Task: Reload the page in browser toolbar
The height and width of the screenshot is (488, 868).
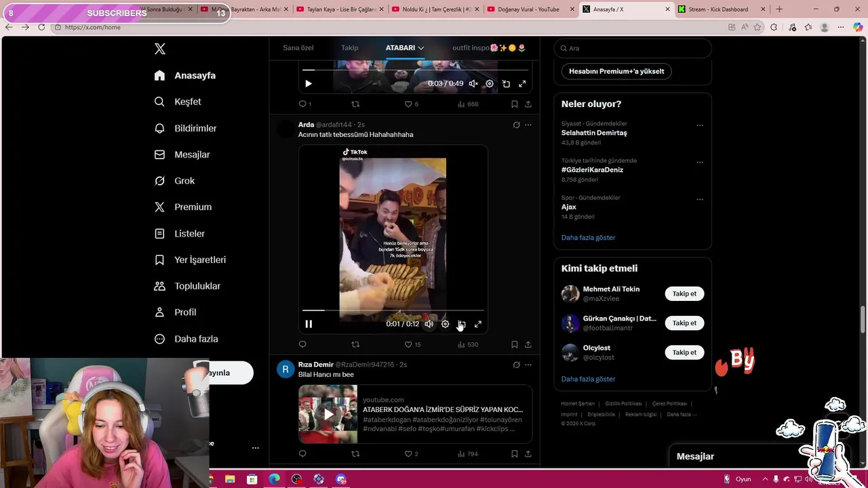Action: click(41, 27)
